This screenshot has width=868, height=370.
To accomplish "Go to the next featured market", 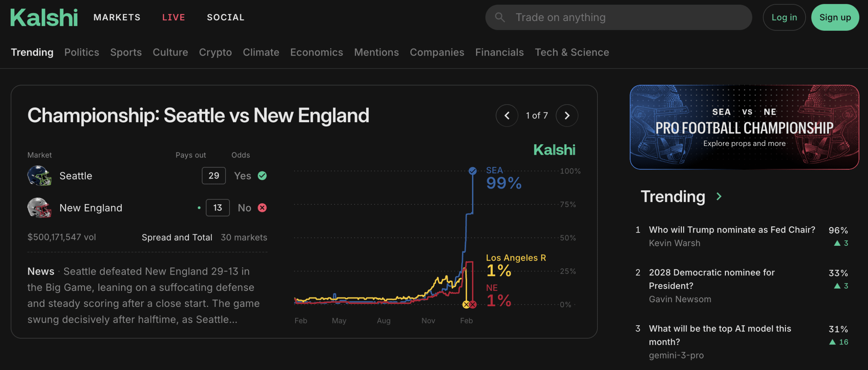I will click(x=567, y=116).
